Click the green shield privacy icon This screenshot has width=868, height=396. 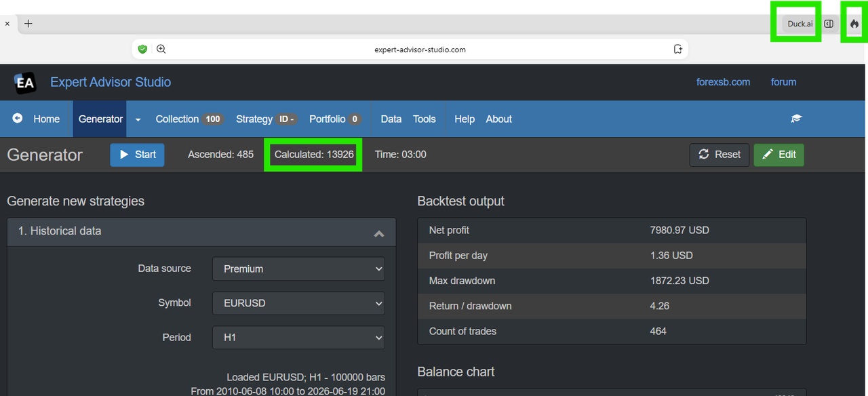[142, 49]
